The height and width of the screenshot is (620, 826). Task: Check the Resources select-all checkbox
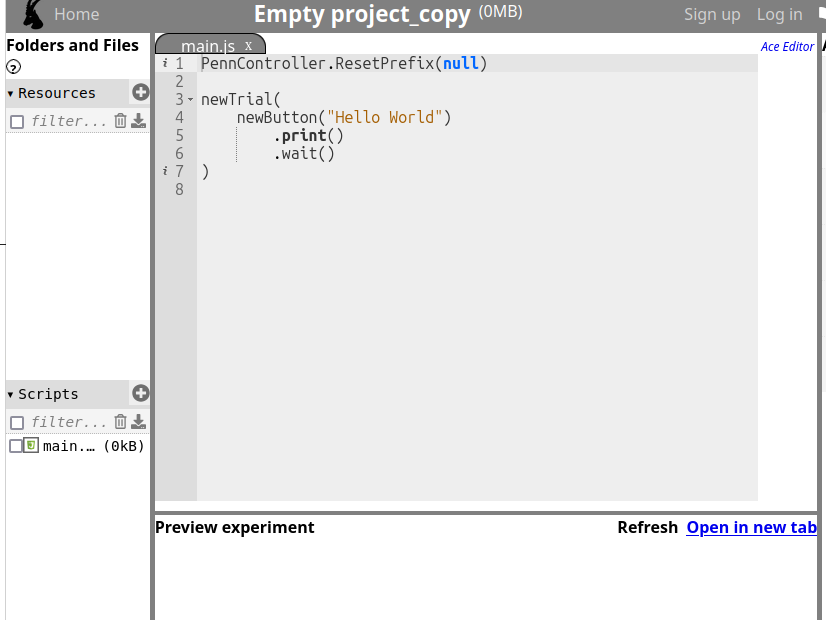(17, 122)
